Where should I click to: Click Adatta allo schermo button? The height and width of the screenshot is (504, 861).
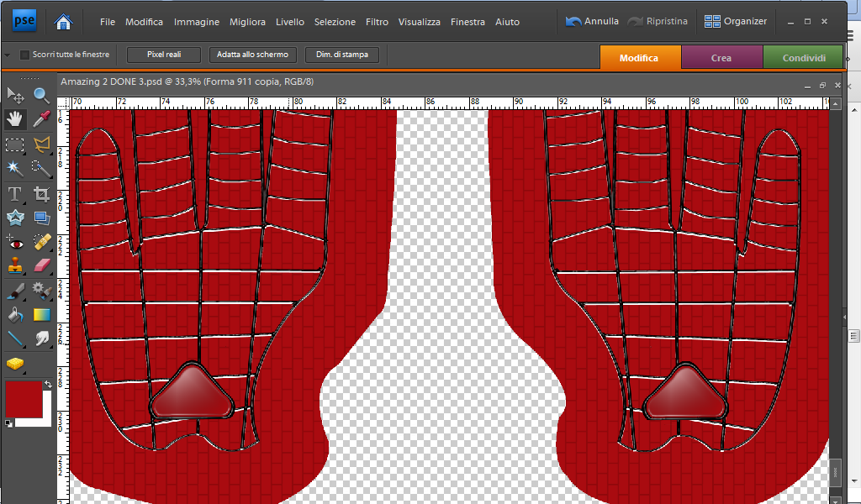tap(252, 55)
